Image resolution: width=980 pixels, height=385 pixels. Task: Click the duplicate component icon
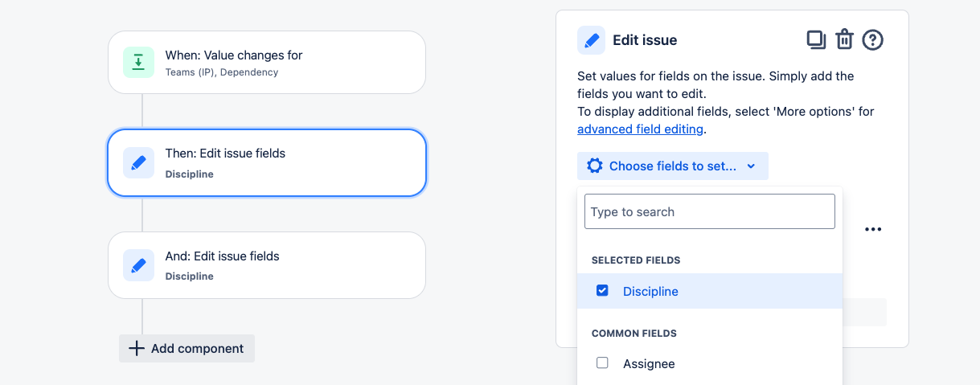tap(816, 39)
